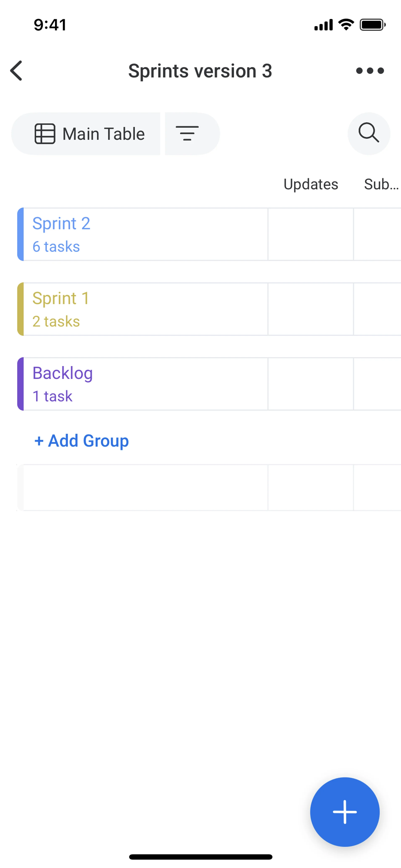401x868 pixels.
Task: Tap the Wi-Fi status icon
Action: click(x=346, y=25)
